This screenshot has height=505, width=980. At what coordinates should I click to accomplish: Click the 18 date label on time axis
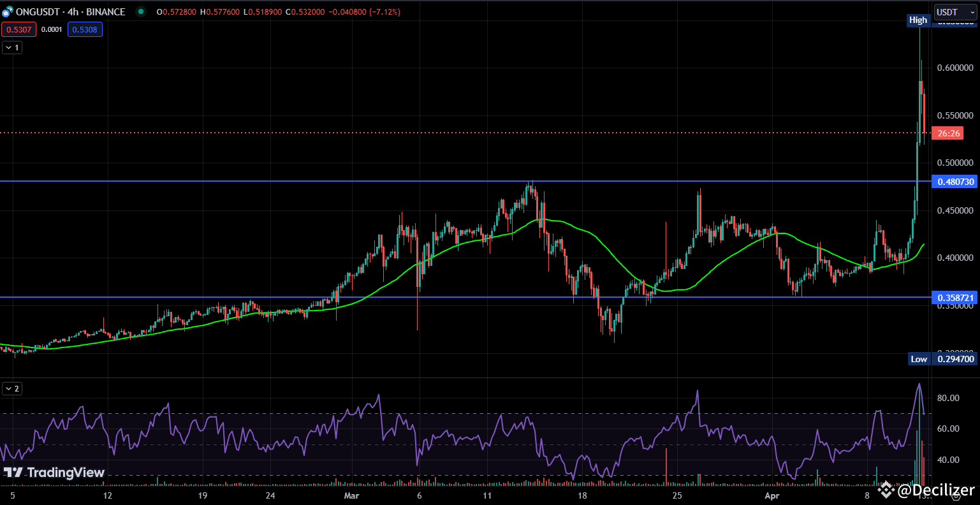581,495
